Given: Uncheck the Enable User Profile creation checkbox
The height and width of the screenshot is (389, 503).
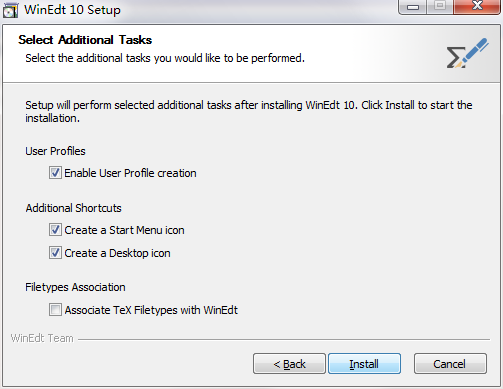Looking at the screenshot, I should (x=55, y=173).
